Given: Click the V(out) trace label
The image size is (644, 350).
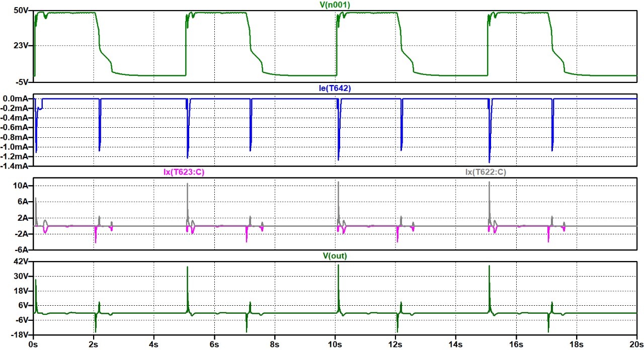Looking at the screenshot, I should (x=336, y=256).
